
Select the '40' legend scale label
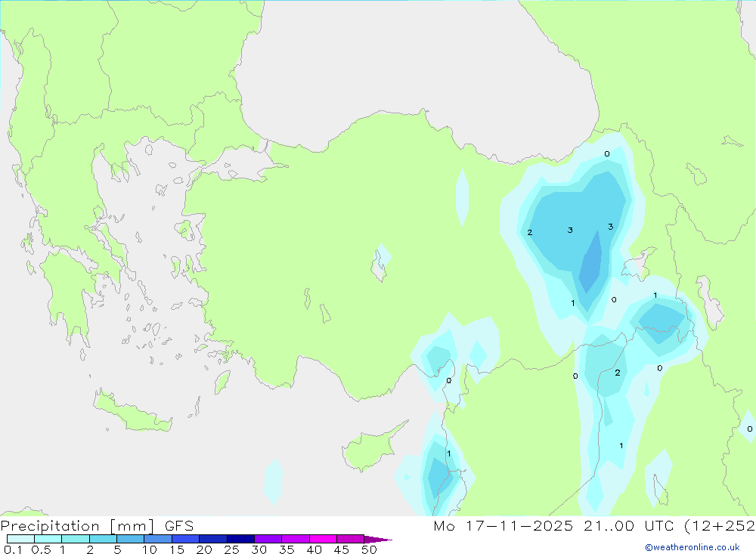tap(314, 549)
